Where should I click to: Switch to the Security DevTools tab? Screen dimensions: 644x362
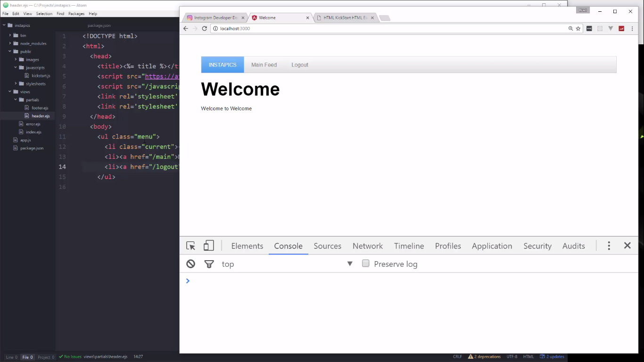[537, 246]
